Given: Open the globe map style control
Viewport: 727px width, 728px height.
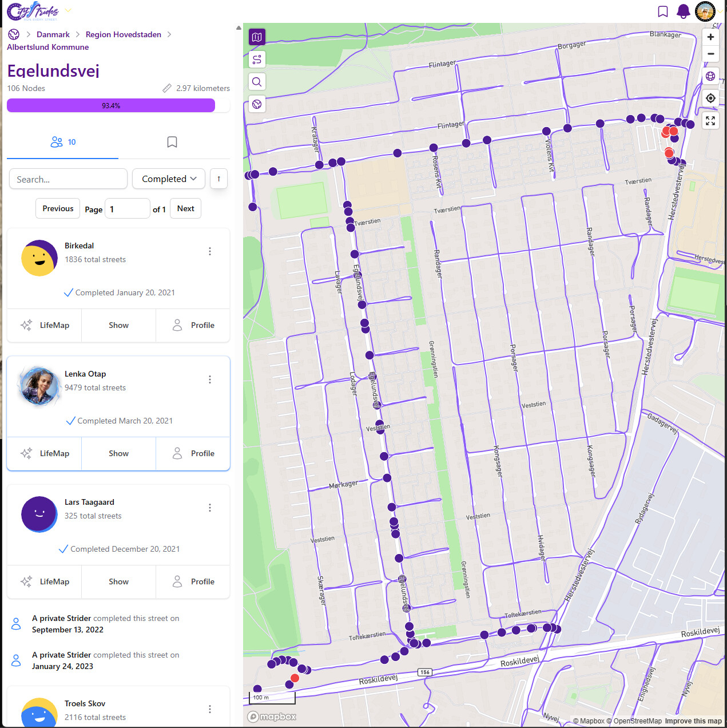Looking at the screenshot, I should 710,76.
